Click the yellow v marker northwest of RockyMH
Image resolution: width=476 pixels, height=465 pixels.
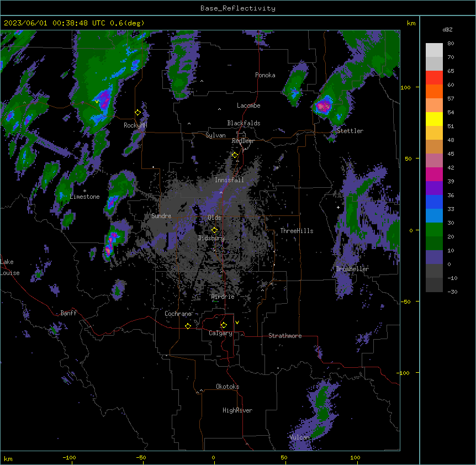(x=97, y=102)
